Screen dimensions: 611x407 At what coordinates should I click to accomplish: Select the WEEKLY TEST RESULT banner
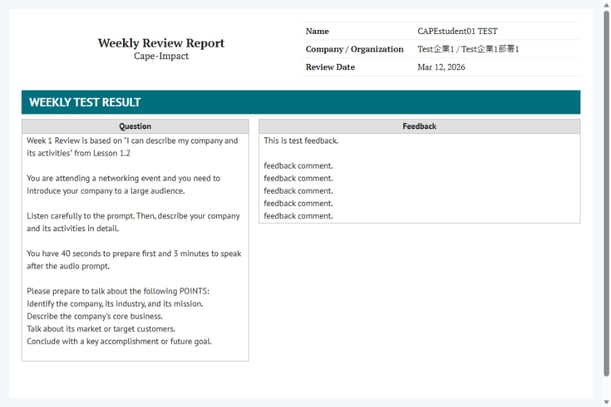(x=300, y=102)
